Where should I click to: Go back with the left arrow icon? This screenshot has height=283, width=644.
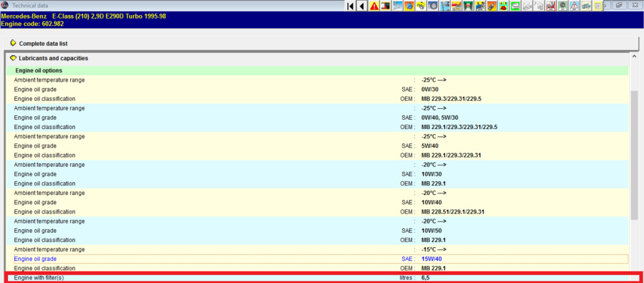tap(362, 6)
